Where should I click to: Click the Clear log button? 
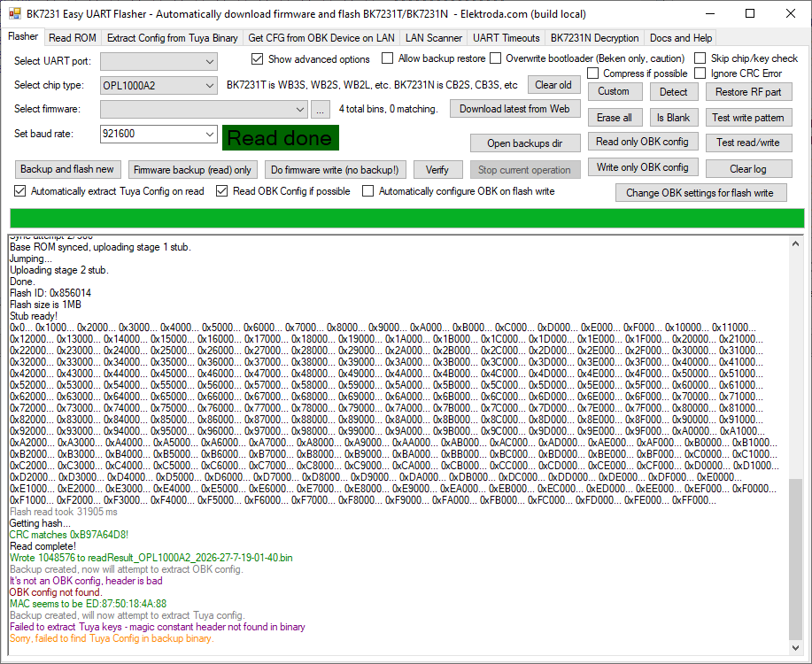748,169
